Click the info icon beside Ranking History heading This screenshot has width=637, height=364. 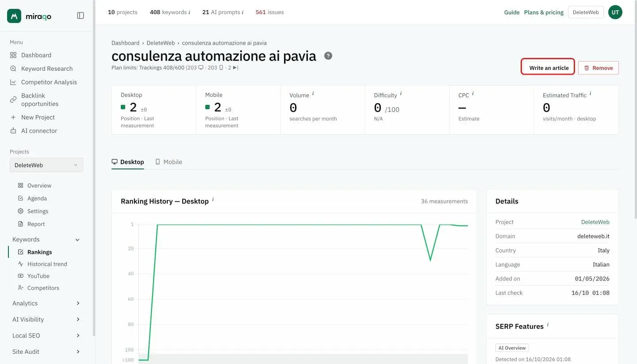(213, 199)
